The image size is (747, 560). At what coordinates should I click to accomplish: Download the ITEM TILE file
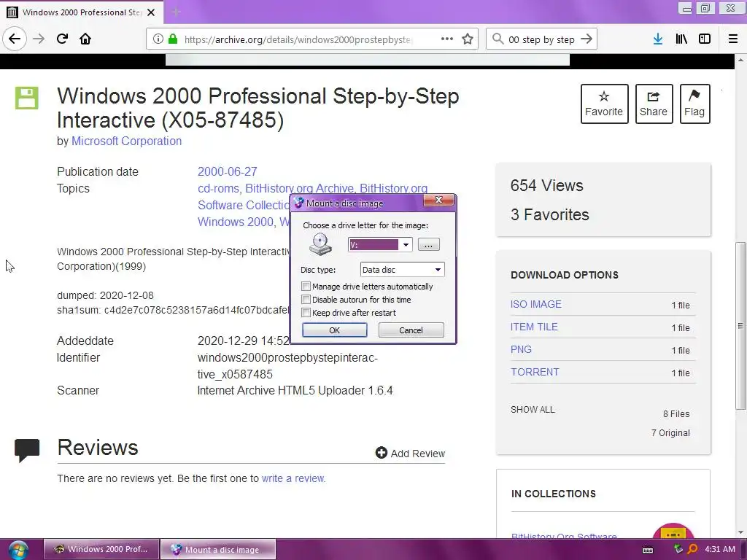(x=534, y=327)
